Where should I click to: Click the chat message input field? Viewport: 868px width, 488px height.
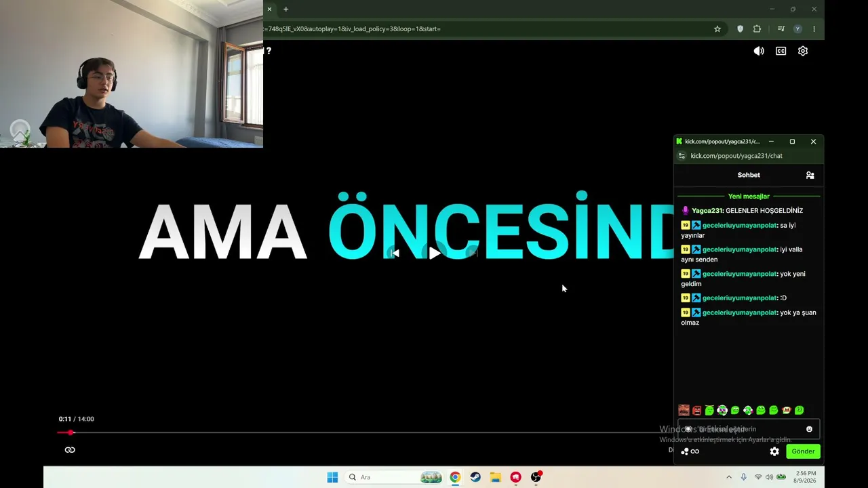[749, 429]
